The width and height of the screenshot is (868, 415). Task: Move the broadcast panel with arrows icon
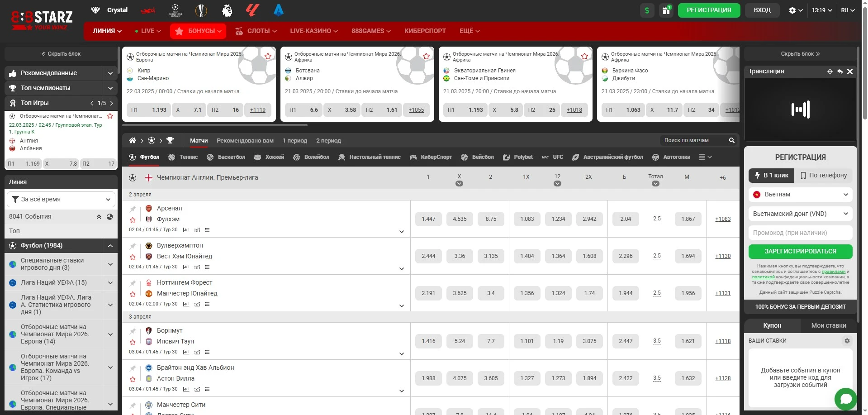pos(830,72)
